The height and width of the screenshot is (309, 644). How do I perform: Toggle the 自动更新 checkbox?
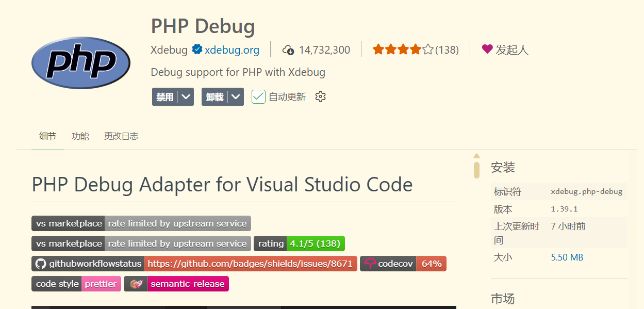pos(258,96)
